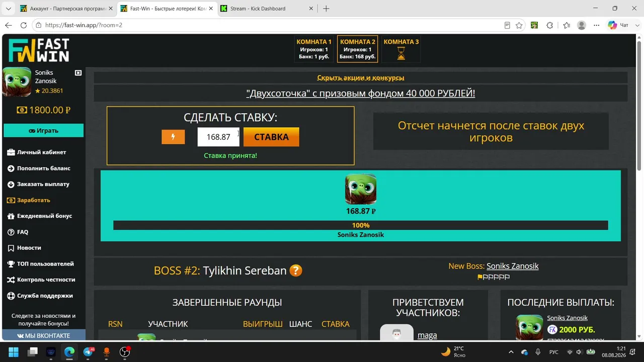Open the Заработать sidebar item
Viewport: 644px width, 362px height.
tap(29, 200)
